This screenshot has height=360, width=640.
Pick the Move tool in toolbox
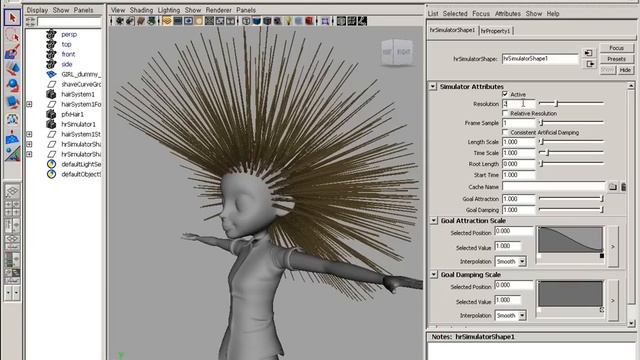click(12, 69)
